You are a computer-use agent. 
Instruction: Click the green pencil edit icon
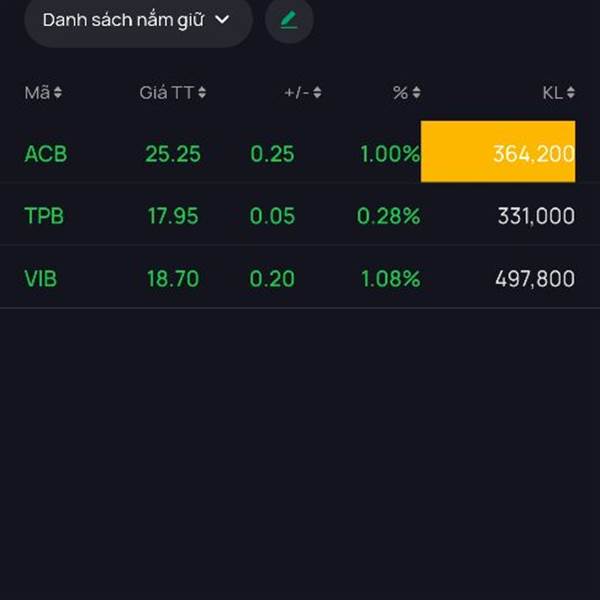tap(289, 20)
